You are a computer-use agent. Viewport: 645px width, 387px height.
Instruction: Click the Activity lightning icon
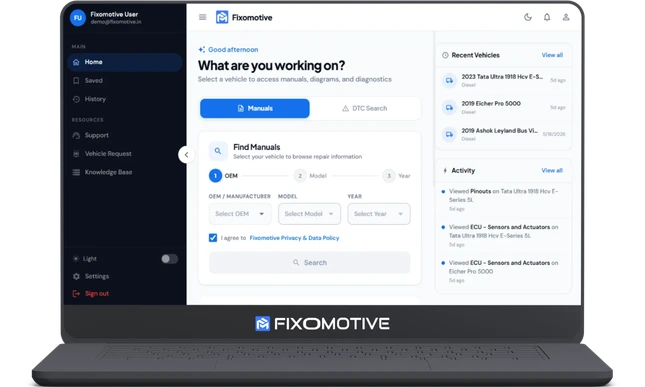pyautogui.click(x=445, y=170)
